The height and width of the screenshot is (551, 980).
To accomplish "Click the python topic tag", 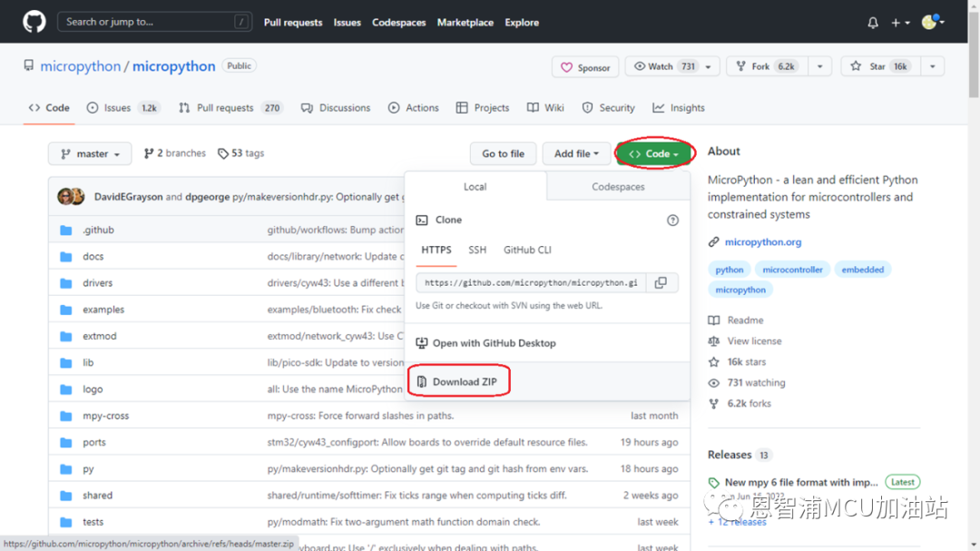I will [730, 270].
